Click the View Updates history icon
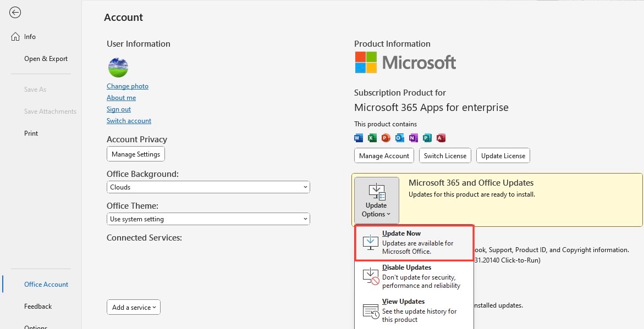This screenshot has width=644, height=329. click(371, 310)
